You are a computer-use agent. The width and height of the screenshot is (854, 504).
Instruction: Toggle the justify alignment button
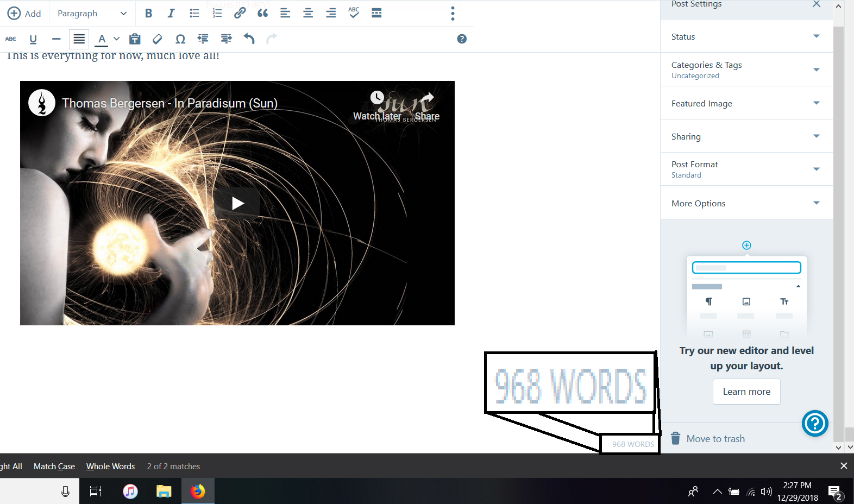[79, 39]
